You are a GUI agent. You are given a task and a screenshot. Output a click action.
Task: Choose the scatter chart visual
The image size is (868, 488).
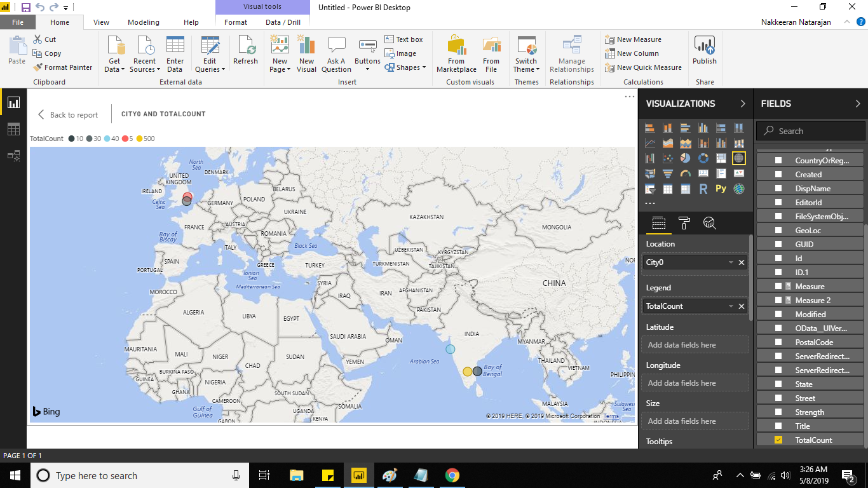pyautogui.click(x=668, y=158)
